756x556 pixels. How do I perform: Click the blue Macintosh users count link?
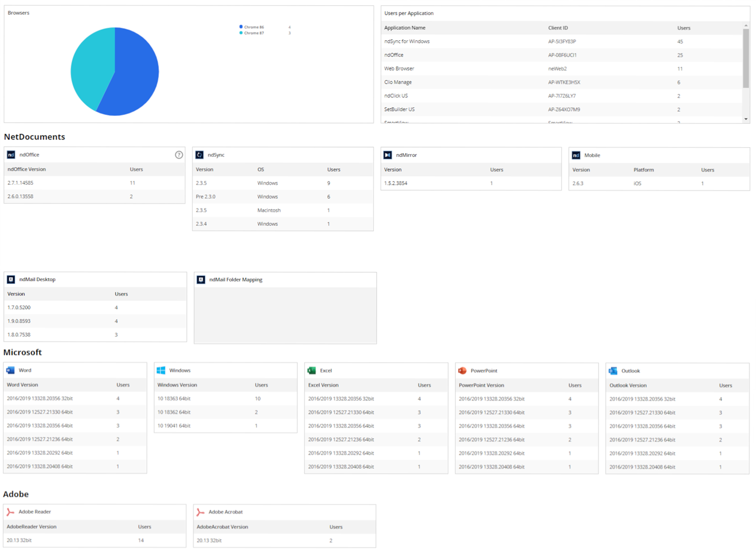328,210
